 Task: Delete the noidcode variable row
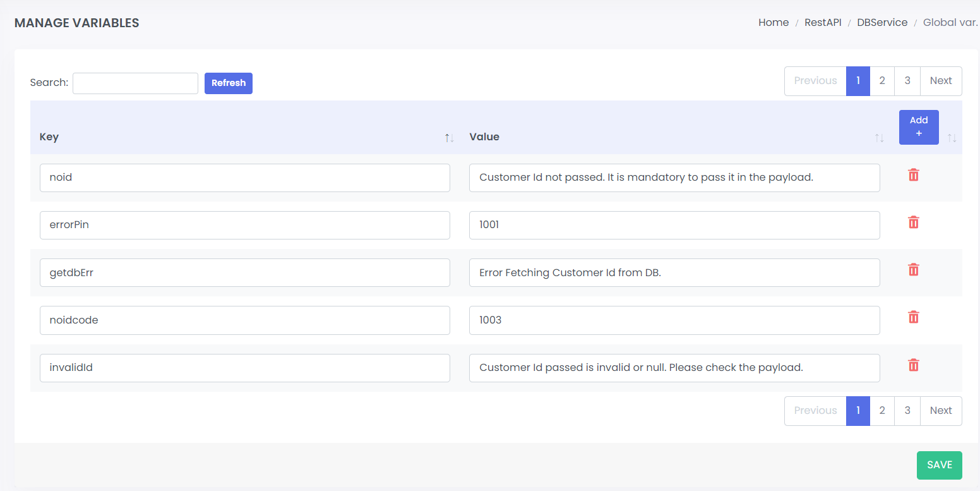point(913,317)
